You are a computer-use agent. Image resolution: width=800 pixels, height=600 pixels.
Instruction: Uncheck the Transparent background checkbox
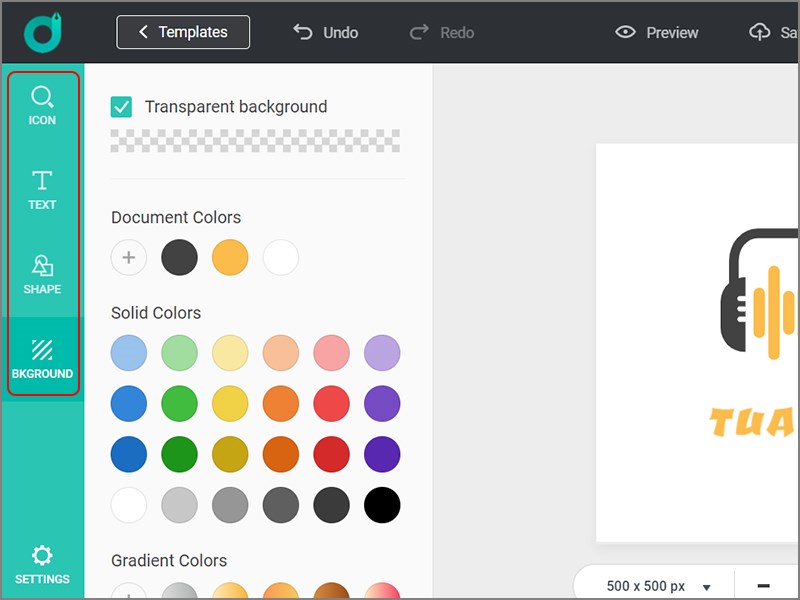[122, 107]
